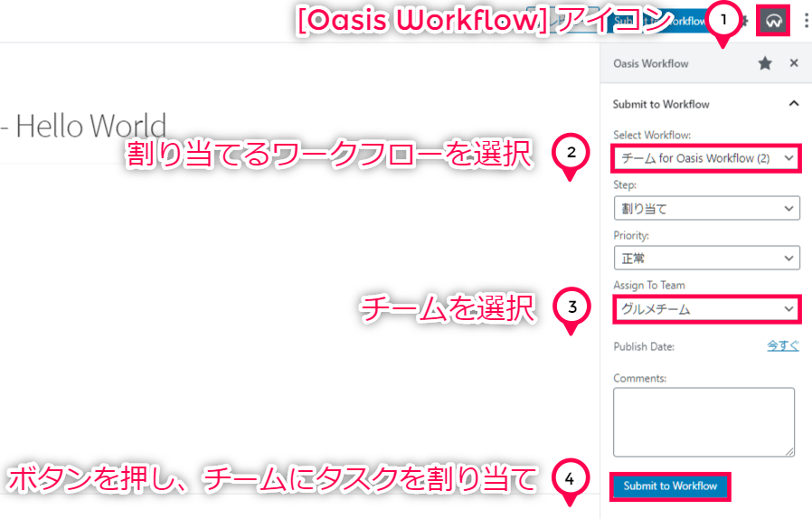Click the Oasis Workflow panel heading
The width and height of the screenshot is (812, 519).
[x=651, y=63]
